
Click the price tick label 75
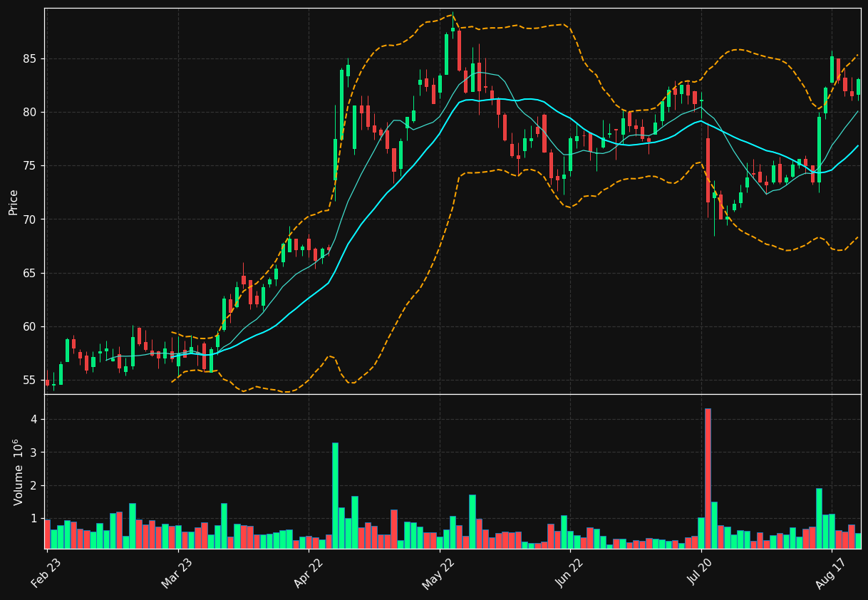tap(31, 166)
